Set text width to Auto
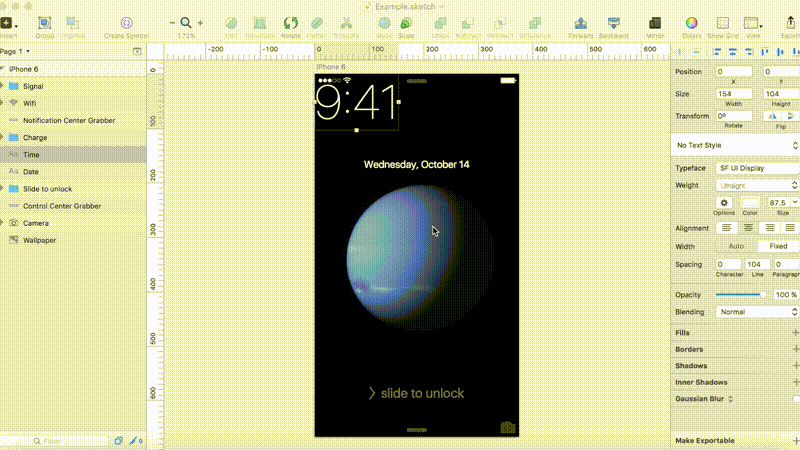The width and height of the screenshot is (800, 450). point(736,246)
